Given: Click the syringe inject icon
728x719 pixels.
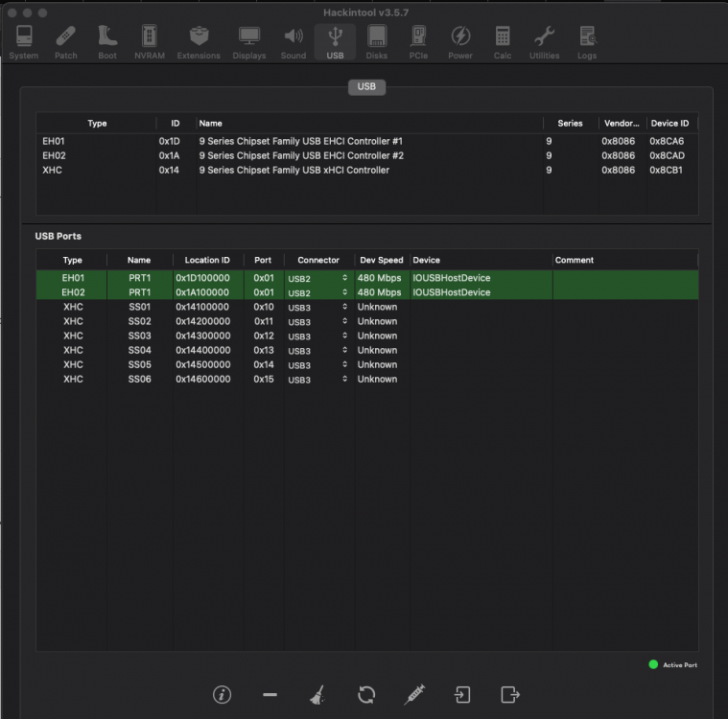Looking at the screenshot, I should tap(414, 695).
